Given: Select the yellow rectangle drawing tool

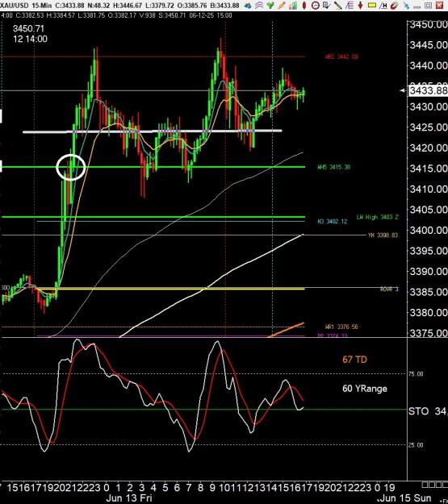Looking at the screenshot, I should 372,5.
